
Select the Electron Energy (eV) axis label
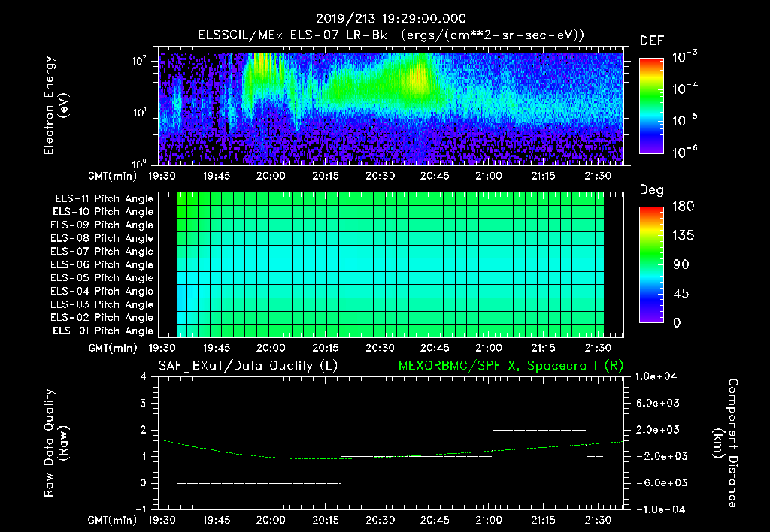[56, 105]
